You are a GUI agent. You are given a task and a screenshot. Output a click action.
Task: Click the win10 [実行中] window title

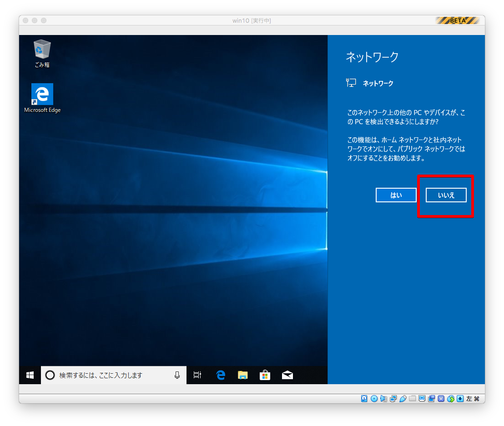click(x=252, y=20)
